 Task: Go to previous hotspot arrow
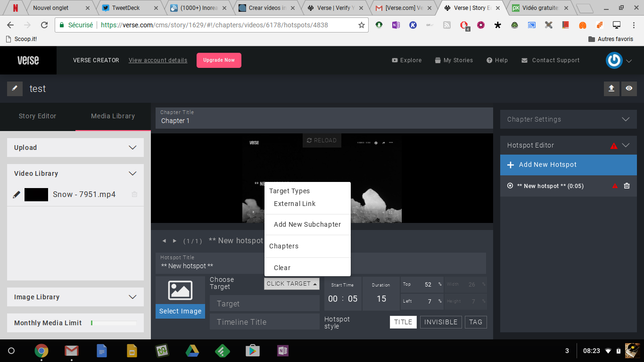pyautogui.click(x=164, y=241)
